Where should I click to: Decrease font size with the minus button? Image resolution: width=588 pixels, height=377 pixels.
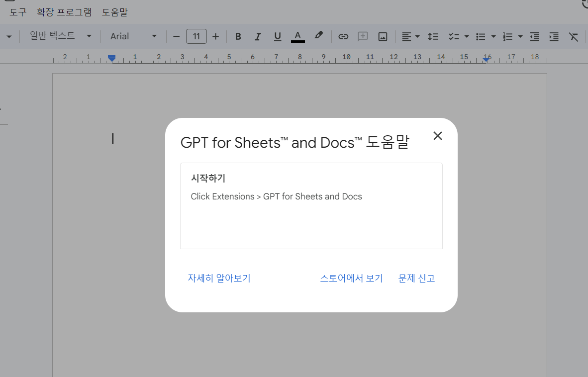[x=176, y=36]
